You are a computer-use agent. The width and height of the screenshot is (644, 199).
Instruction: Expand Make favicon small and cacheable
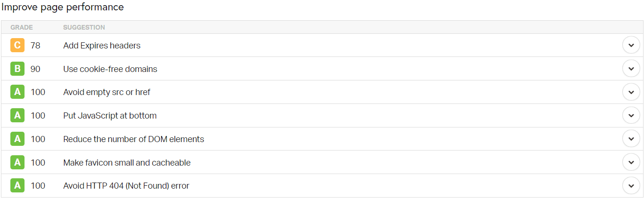[631, 162]
